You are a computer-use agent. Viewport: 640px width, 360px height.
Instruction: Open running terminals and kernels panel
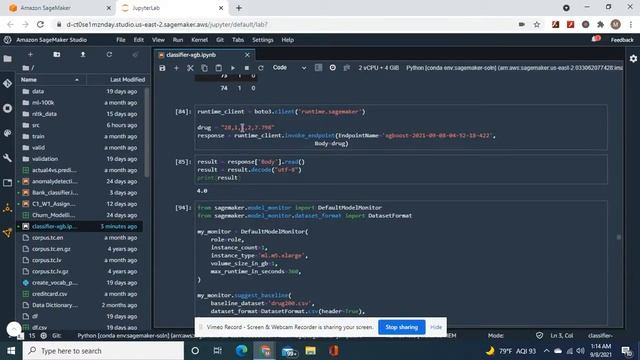[7, 108]
